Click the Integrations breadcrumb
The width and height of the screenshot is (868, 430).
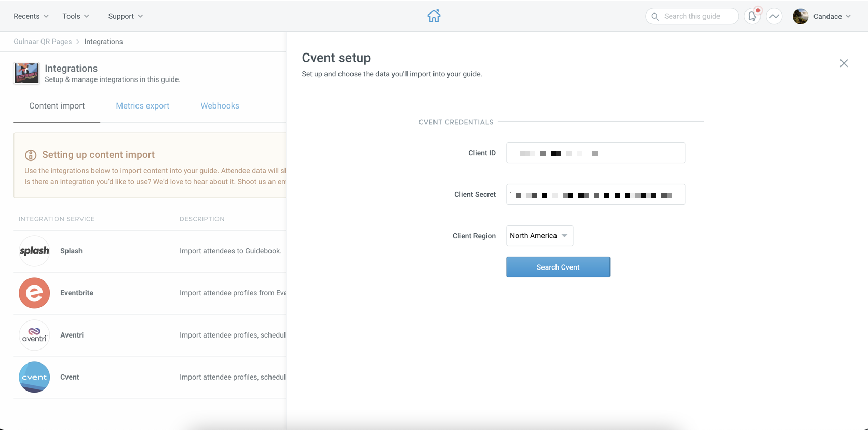pyautogui.click(x=103, y=42)
